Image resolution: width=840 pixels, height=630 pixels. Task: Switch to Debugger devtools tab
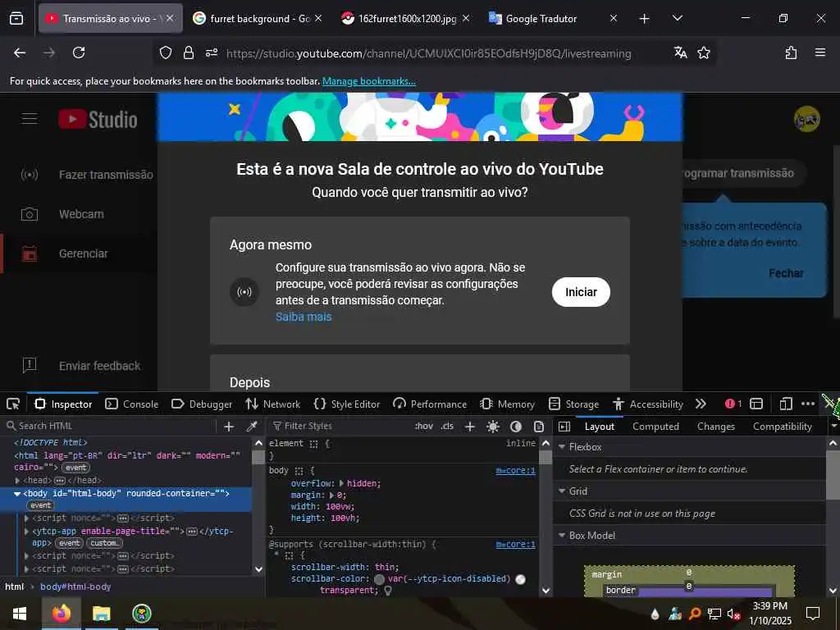202,404
